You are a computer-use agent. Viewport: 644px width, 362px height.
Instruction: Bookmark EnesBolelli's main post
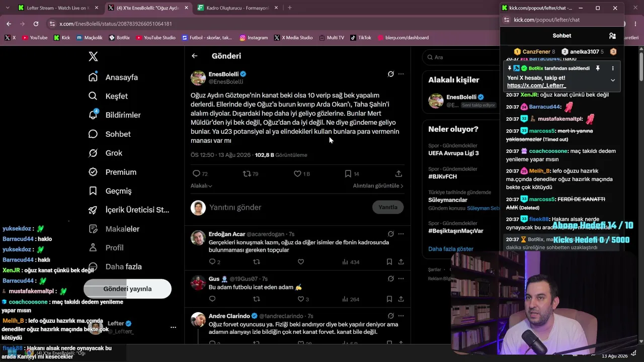pyautogui.click(x=348, y=173)
